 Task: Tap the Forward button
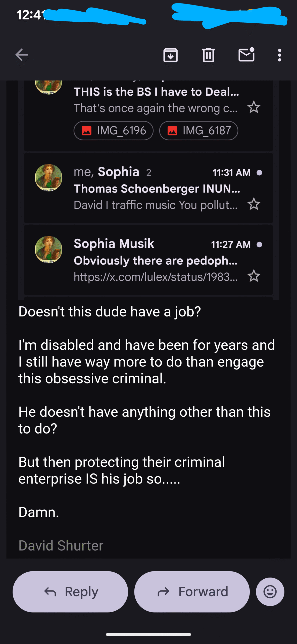[192, 592]
